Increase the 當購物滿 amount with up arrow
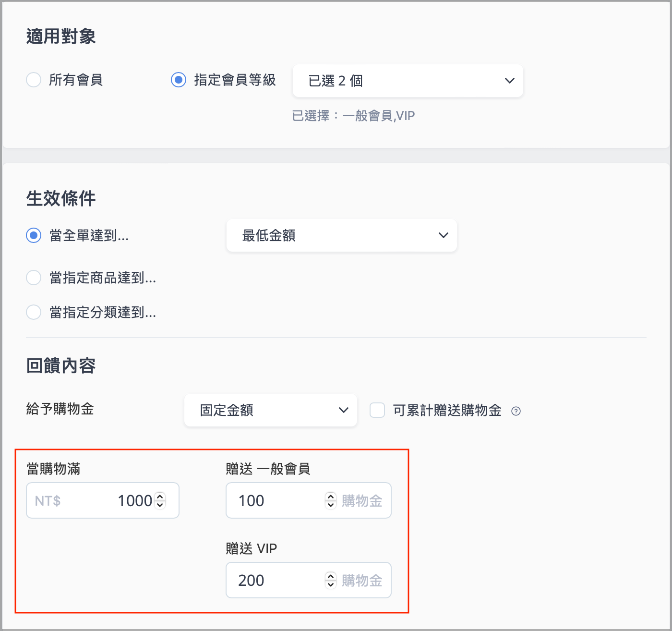 (160, 497)
